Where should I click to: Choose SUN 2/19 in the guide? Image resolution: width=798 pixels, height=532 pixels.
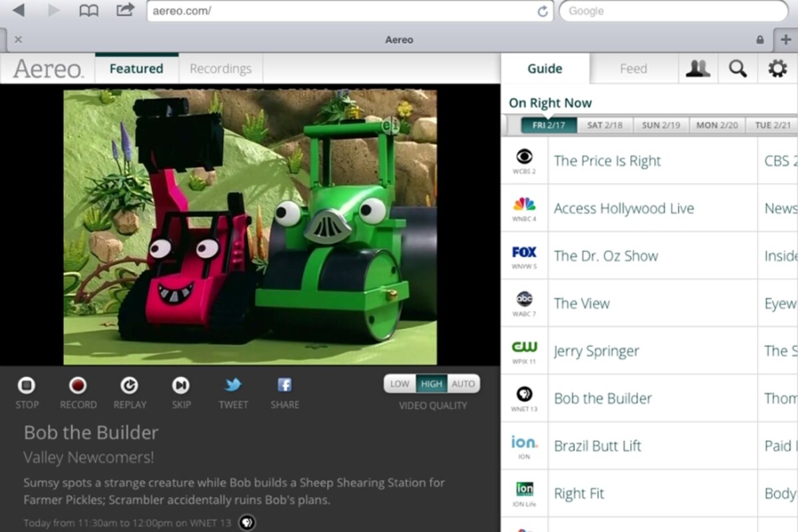click(660, 125)
